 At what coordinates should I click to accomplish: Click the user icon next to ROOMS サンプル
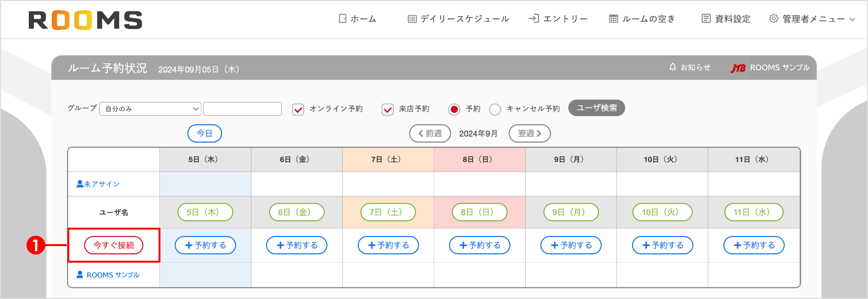click(80, 275)
